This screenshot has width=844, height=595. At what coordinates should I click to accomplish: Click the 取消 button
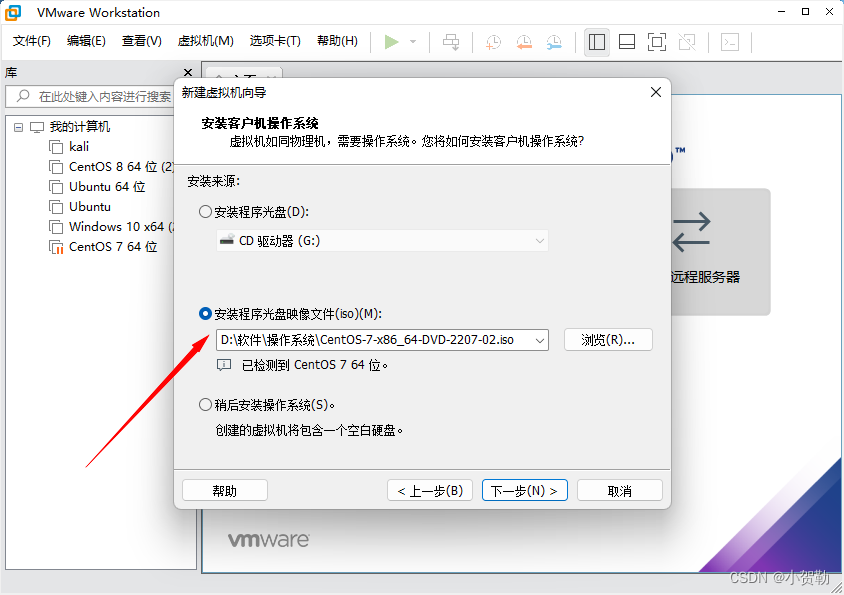[620, 491]
